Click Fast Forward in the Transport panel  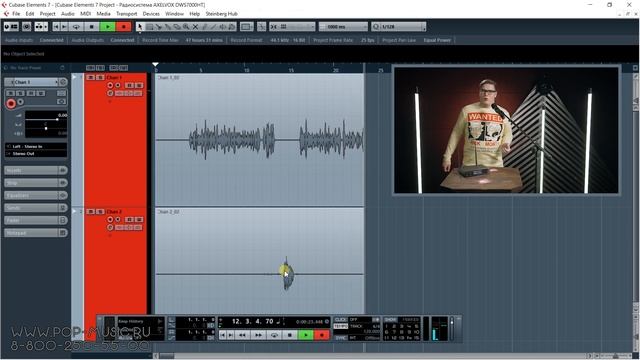pyautogui.click(x=258, y=335)
